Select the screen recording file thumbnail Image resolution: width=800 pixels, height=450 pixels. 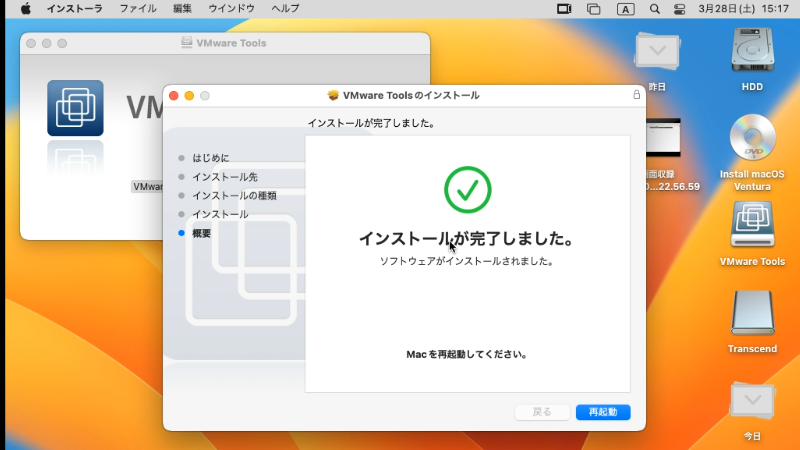pyautogui.click(x=663, y=138)
